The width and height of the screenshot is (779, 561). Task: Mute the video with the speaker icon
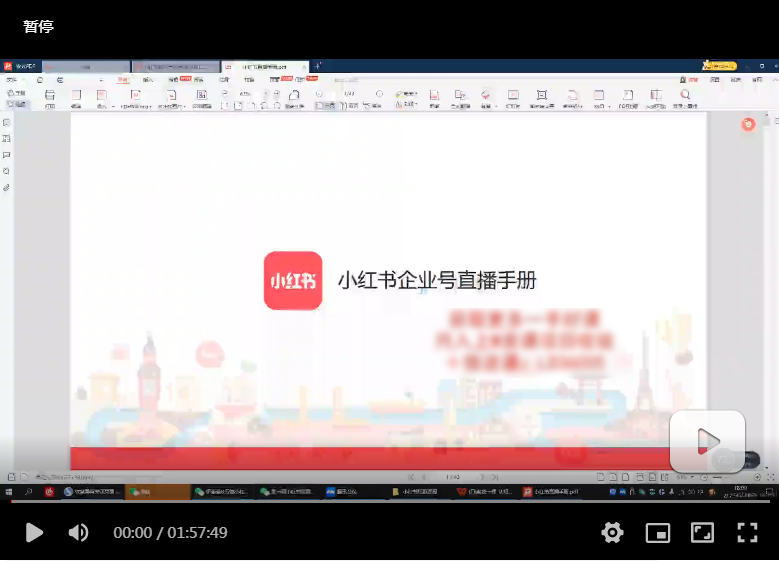(78, 532)
